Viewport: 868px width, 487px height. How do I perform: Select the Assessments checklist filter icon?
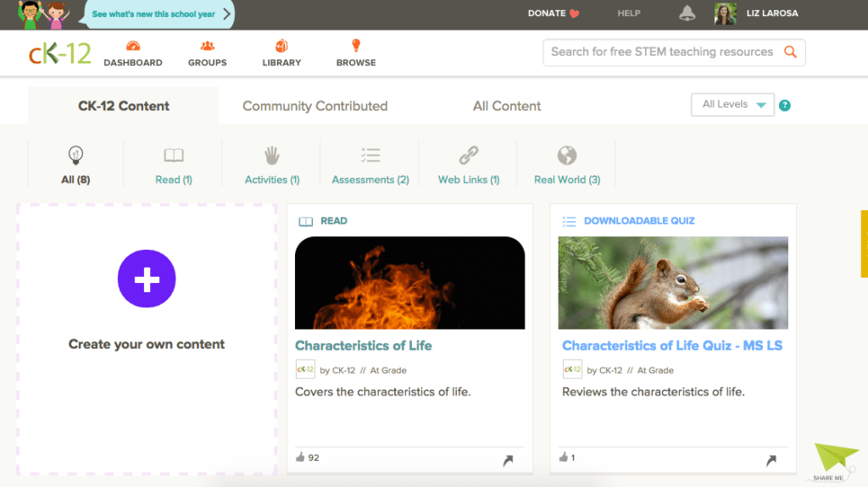click(370, 155)
